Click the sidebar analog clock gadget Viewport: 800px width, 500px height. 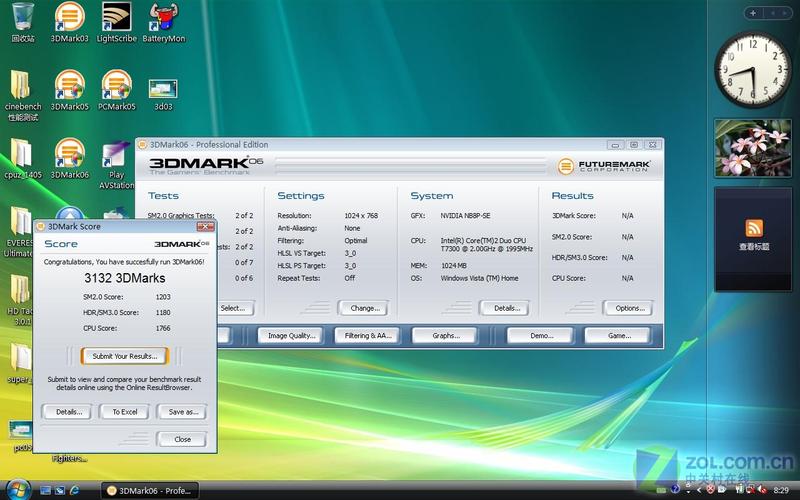tap(753, 69)
